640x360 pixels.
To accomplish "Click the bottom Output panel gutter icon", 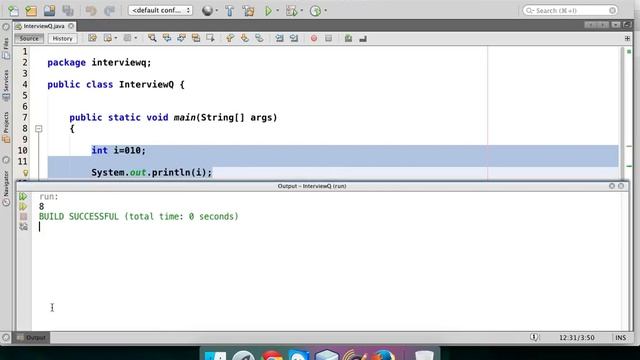I will [23, 227].
